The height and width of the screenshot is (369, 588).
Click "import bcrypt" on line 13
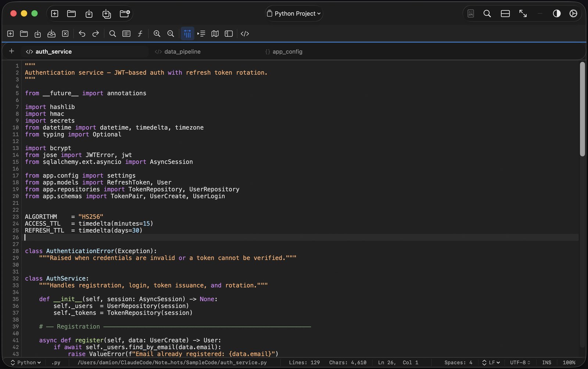coord(48,148)
